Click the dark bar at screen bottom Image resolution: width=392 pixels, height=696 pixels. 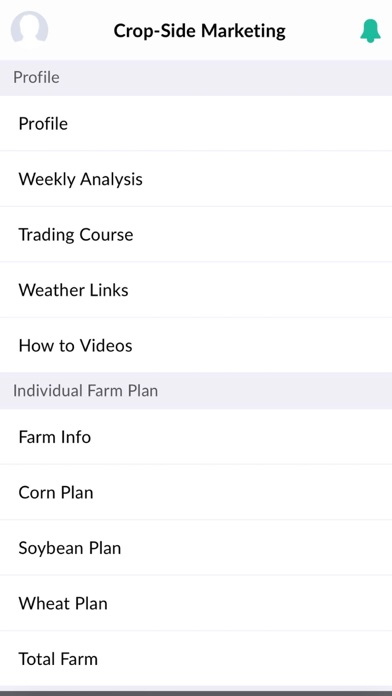(196, 693)
